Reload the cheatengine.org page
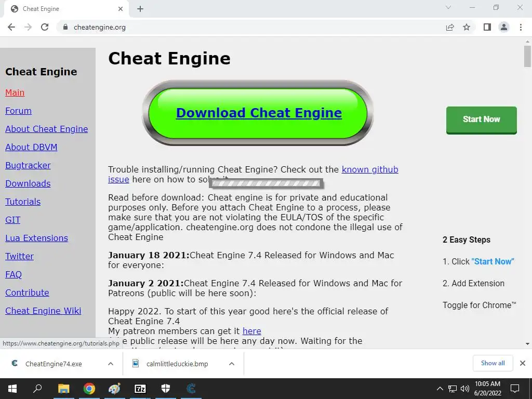Image resolution: width=532 pixels, height=399 pixels. click(x=45, y=27)
